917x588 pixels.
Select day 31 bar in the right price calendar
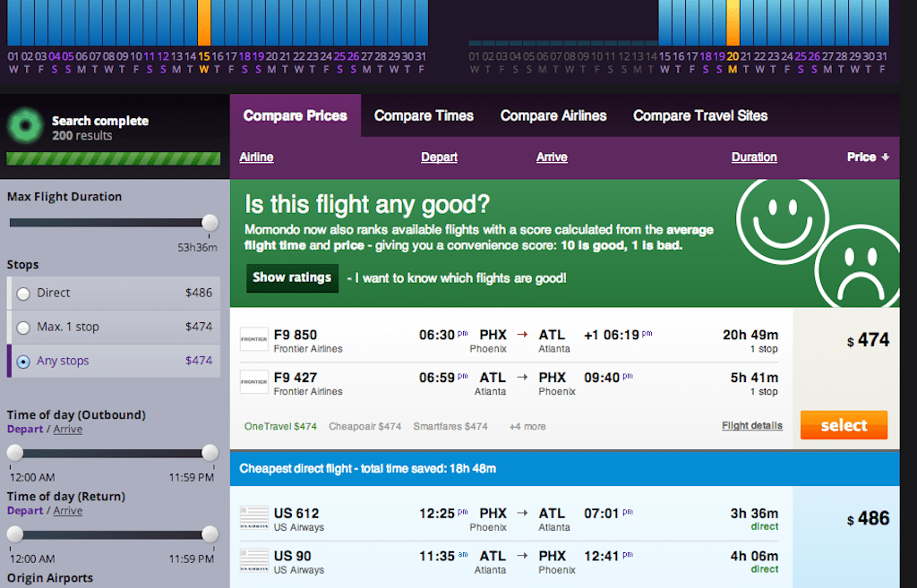coord(882,22)
